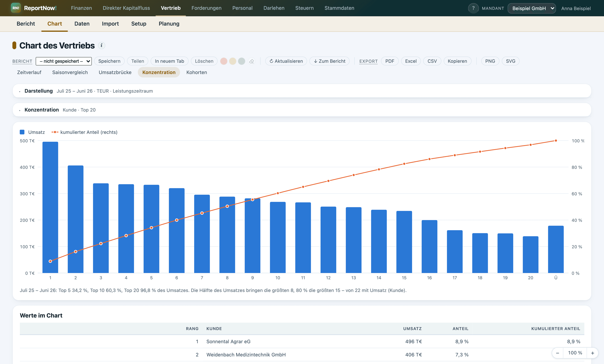Select the Kohorten chart type
This screenshot has height=364, width=604.
(x=197, y=72)
